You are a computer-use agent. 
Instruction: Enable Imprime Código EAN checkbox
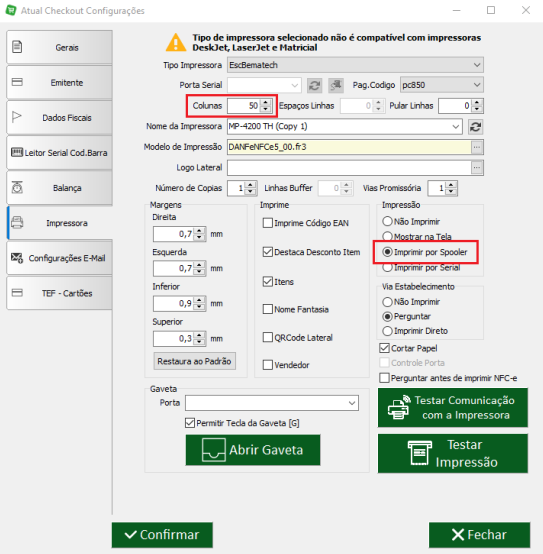(268, 223)
